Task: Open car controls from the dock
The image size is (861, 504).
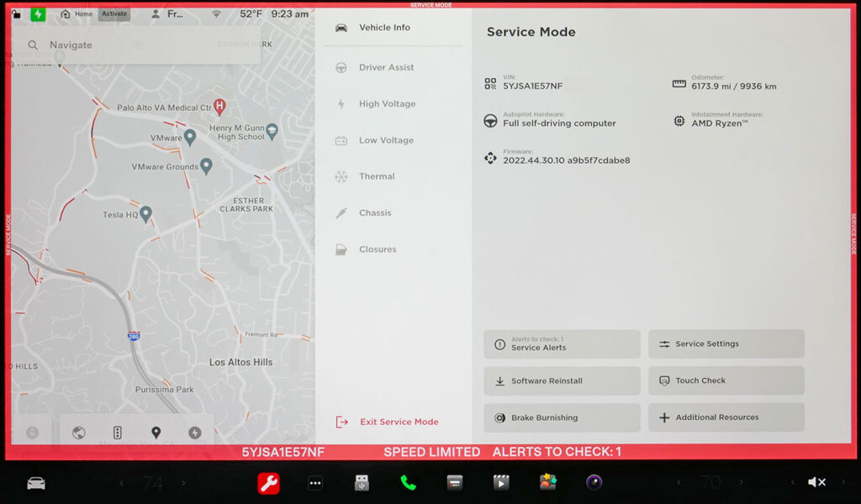Action: (36, 483)
